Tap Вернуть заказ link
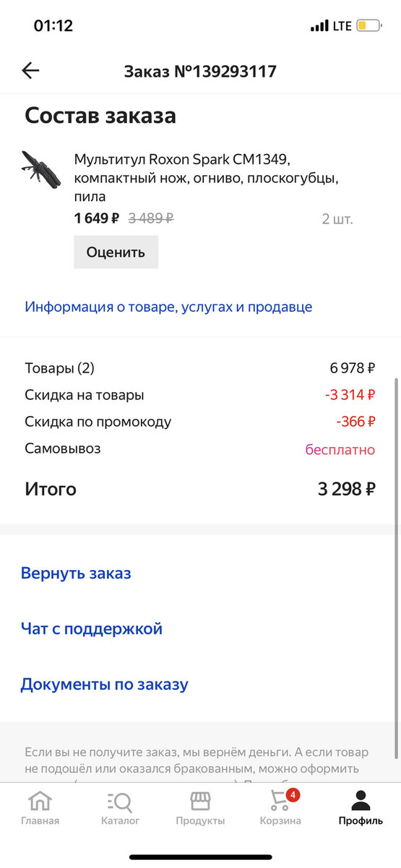 (76, 574)
